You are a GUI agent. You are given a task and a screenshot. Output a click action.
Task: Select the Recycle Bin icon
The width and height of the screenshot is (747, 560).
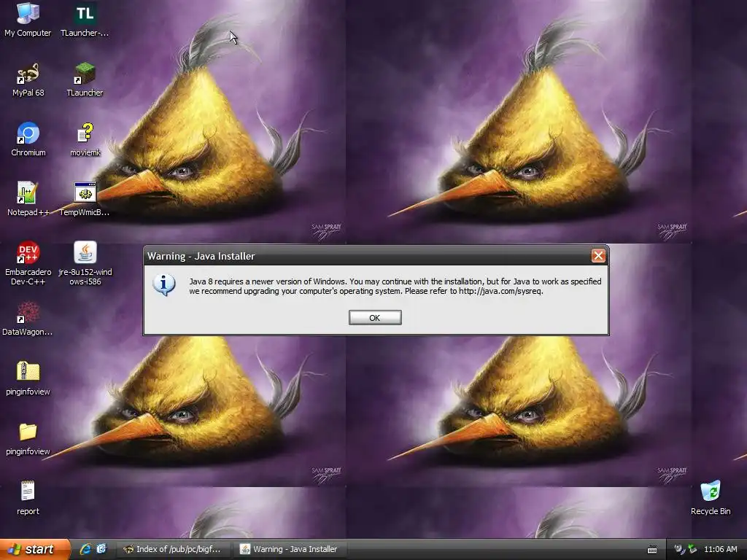click(711, 498)
